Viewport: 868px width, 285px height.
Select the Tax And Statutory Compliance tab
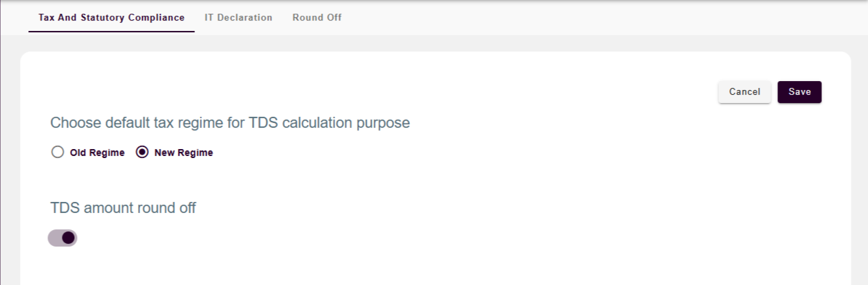click(x=111, y=18)
